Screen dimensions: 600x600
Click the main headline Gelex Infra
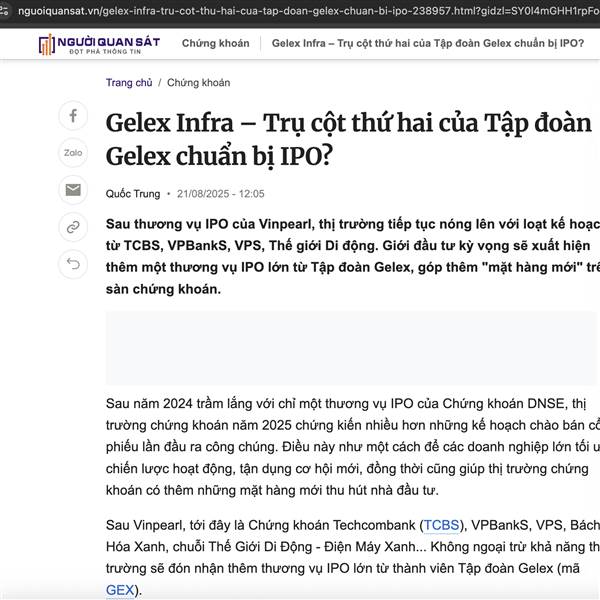coord(349,140)
